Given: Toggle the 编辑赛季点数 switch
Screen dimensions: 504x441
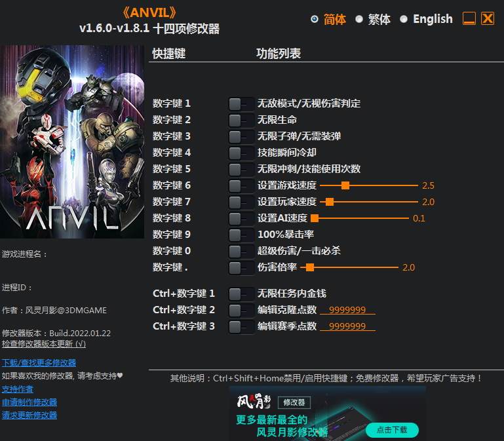Looking at the screenshot, I should tap(241, 326).
